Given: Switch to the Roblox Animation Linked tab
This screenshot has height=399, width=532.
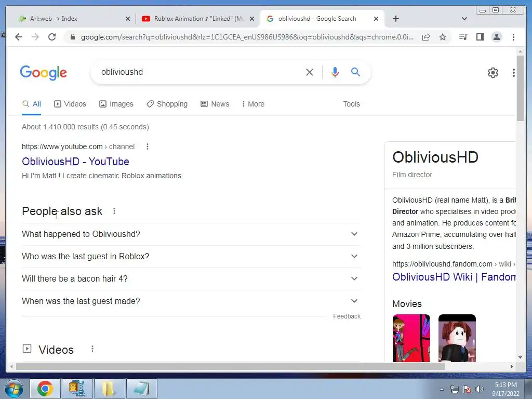Looking at the screenshot, I should 198,19.
